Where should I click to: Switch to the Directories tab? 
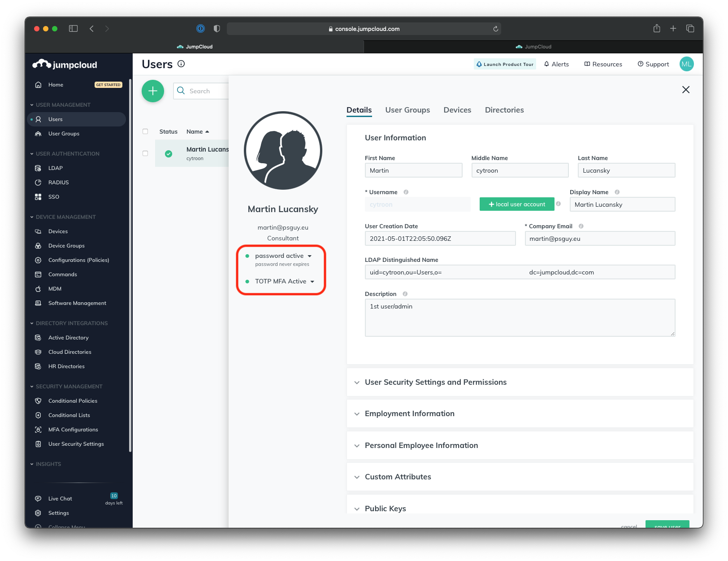(504, 110)
